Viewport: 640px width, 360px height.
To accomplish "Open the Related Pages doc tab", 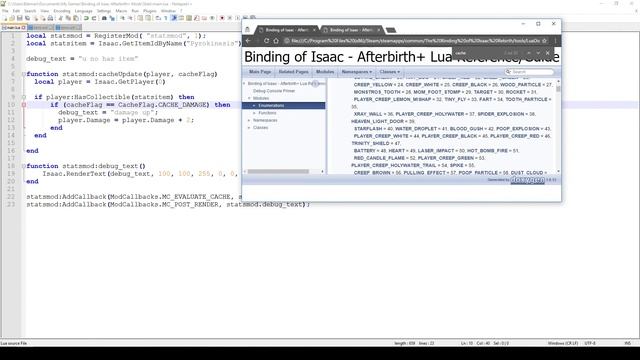I will [x=293, y=71].
